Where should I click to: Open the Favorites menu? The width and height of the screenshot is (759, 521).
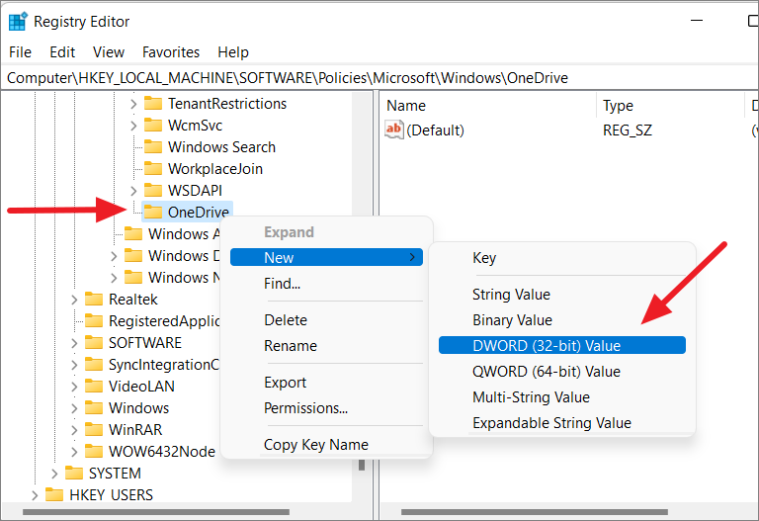pyautogui.click(x=171, y=52)
